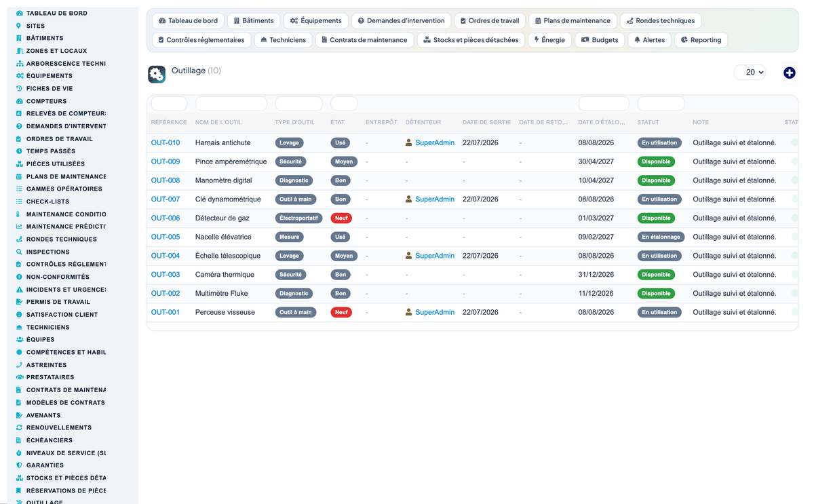Viewport: 814px width, 504px height.
Task: Click the Multimètre Fluke tool name
Action: click(221, 294)
